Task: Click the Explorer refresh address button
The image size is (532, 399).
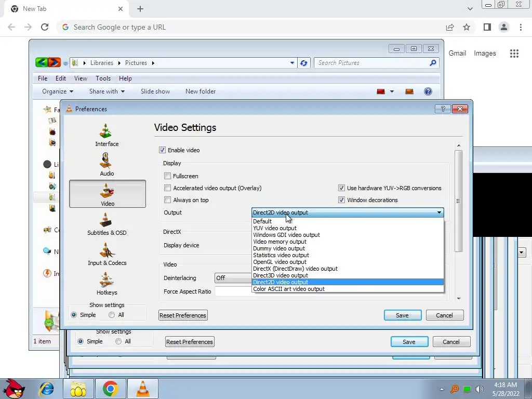Action: pos(303,63)
